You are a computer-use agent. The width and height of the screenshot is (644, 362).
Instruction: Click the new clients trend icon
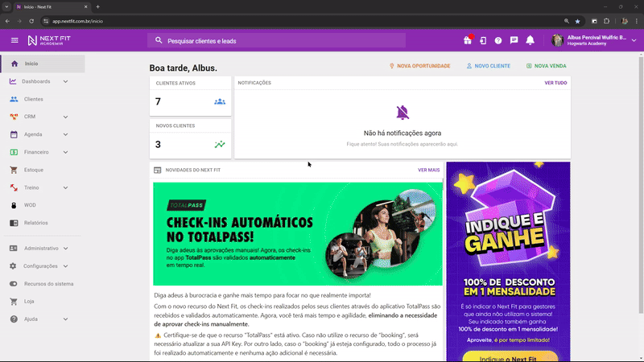click(x=220, y=145)
